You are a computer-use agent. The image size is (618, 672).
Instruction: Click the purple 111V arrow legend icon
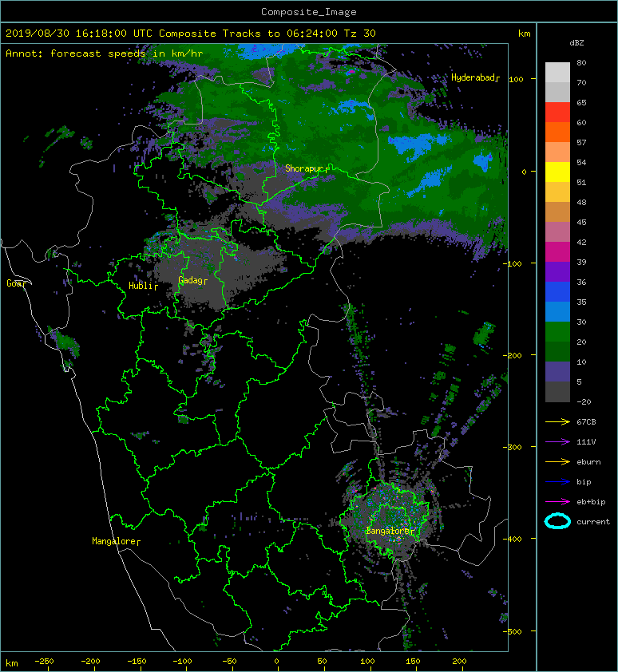click(x=557, y=442)
